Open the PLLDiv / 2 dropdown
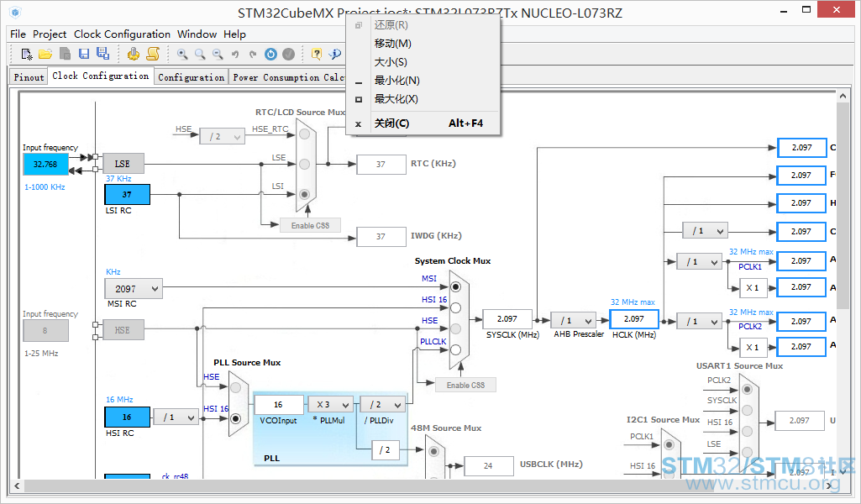Screen dimensions: 861x504 click(383, 405)
